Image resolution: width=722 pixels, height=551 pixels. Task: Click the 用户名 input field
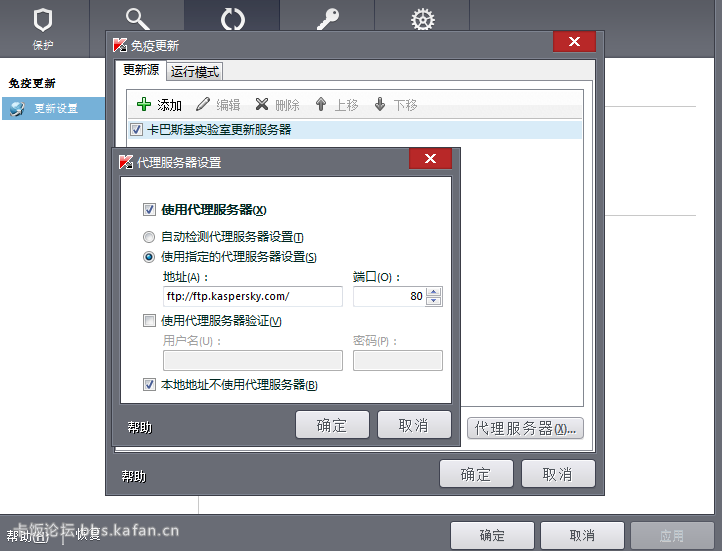point(253,360)
